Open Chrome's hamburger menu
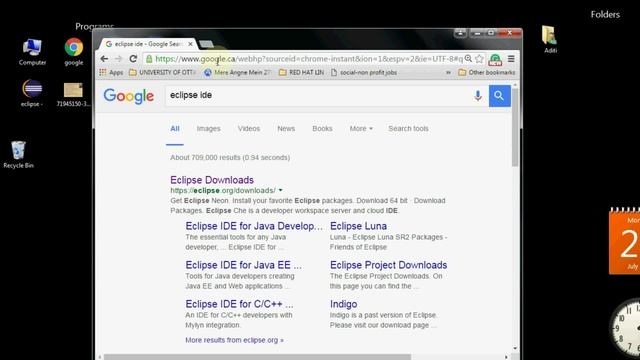The image size is (640, 360). [511, 59]
